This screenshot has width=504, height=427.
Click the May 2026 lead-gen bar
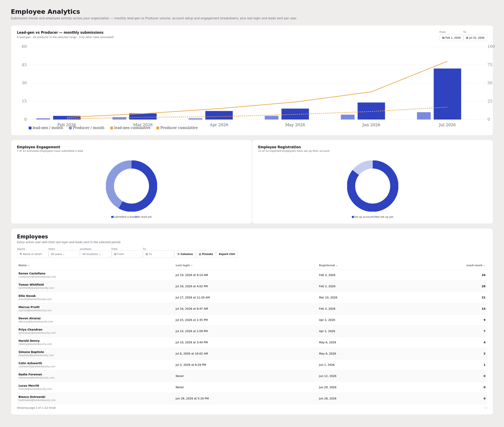295,114
